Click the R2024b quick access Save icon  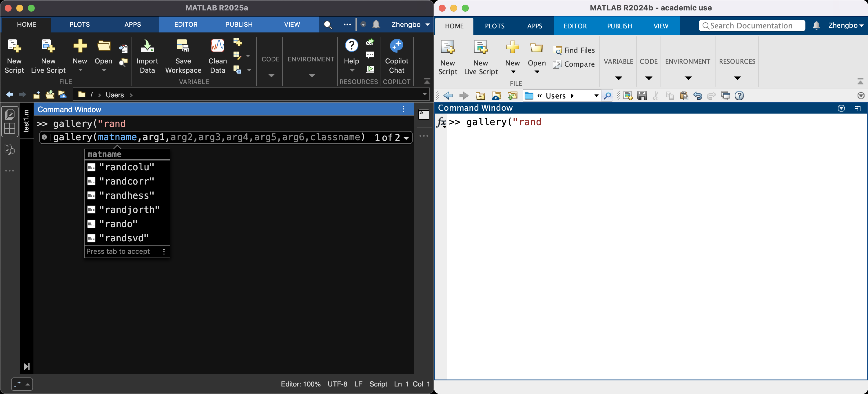642,96
